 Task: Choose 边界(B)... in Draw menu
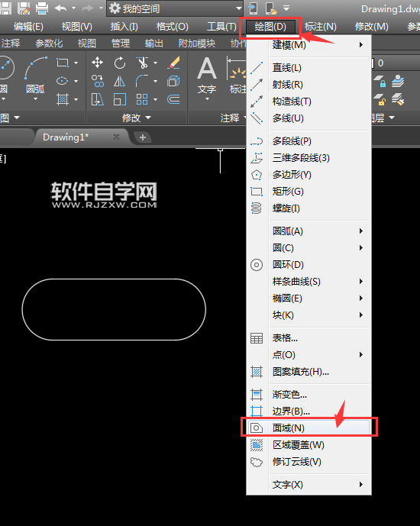309,411
